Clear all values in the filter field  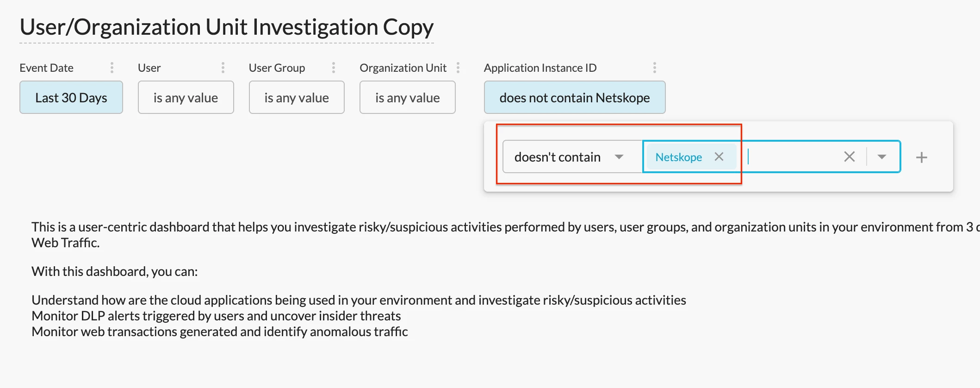tap(850, 157)
